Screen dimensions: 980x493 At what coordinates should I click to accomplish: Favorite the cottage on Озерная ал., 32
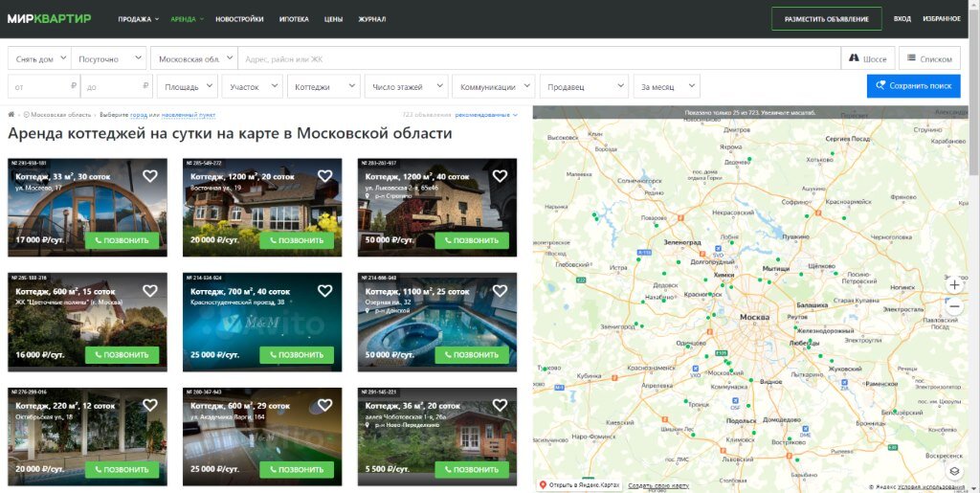pyautogui.click(x=500, y=291)
